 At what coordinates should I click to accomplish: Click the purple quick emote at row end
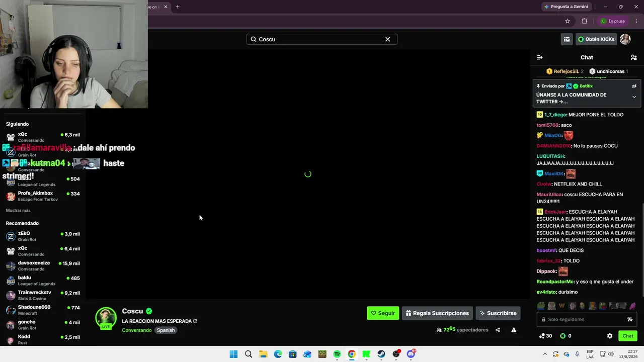(632, 306)
